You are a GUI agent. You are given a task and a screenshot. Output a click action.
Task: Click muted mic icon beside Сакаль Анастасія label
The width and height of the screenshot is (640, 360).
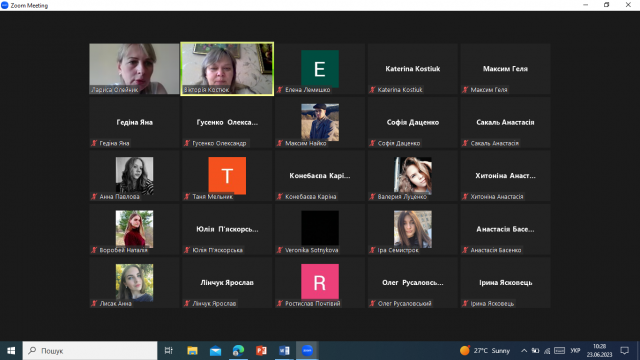point(465,143)
